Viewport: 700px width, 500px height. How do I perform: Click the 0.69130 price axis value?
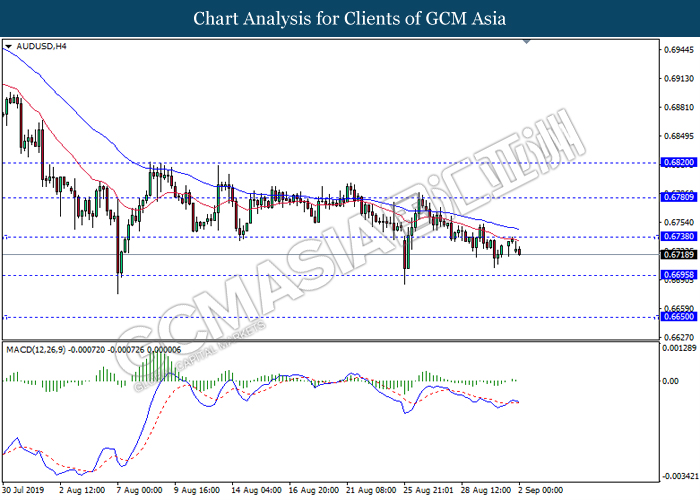pos(679,79)
